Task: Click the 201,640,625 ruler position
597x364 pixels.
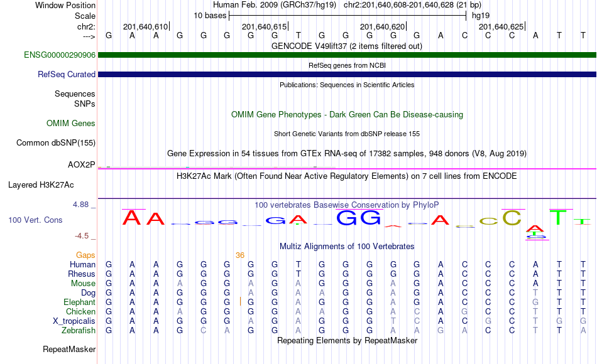Action: 501,26
